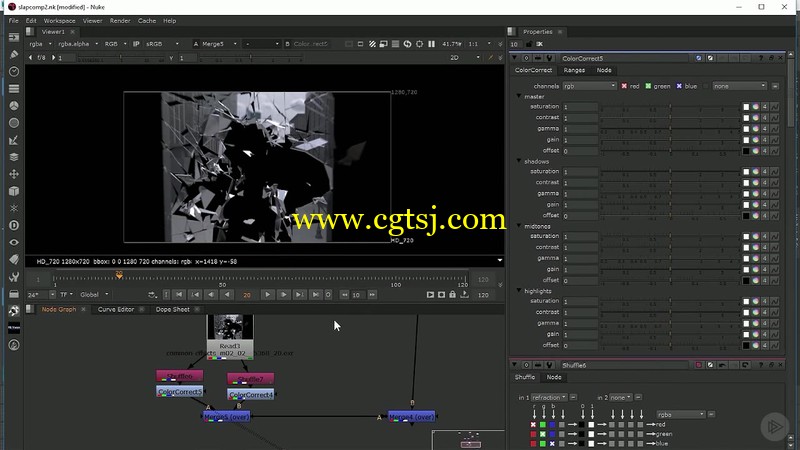Open the Transform nodes toolbar menu
The image size is (800, 450).
(14, 174)
